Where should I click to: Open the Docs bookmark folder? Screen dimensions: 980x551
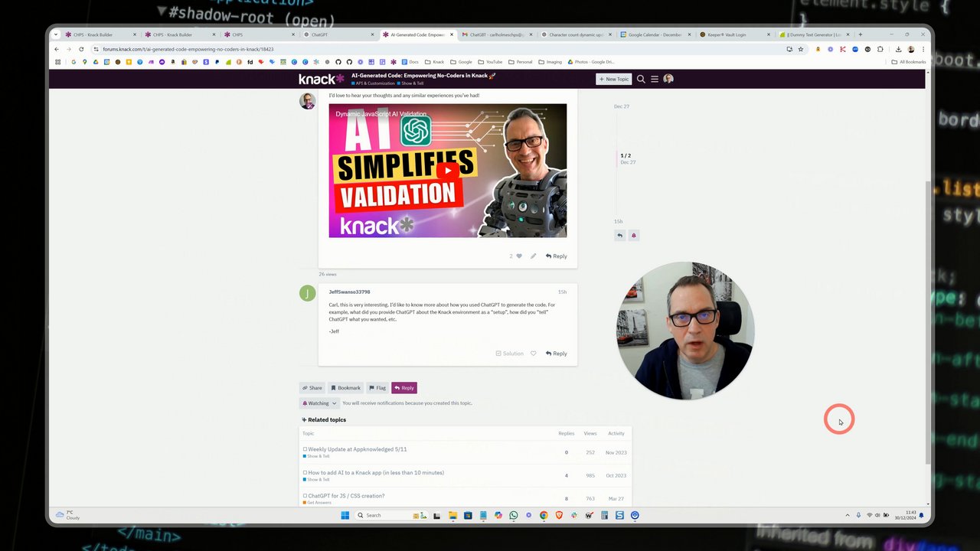point(410,62)
